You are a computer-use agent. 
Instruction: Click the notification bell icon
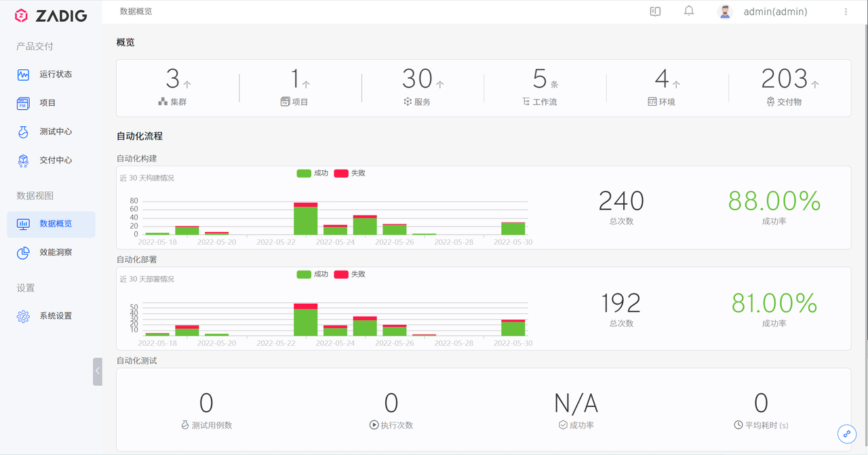click(x=689, y=11)
